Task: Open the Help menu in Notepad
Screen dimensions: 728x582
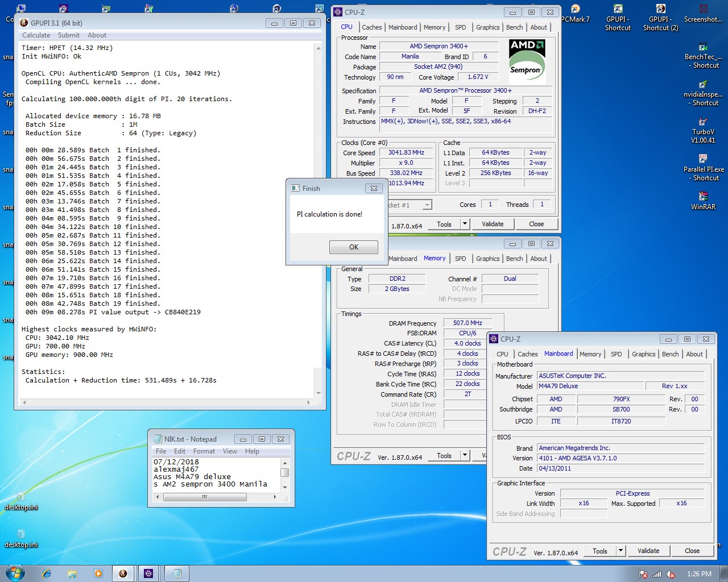Action: pos(252,451)
